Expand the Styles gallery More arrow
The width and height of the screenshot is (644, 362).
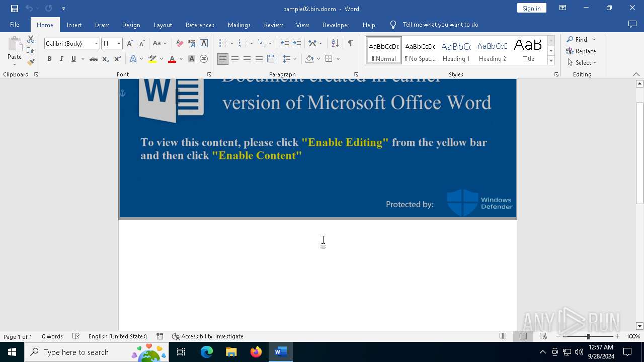(551, 60)
